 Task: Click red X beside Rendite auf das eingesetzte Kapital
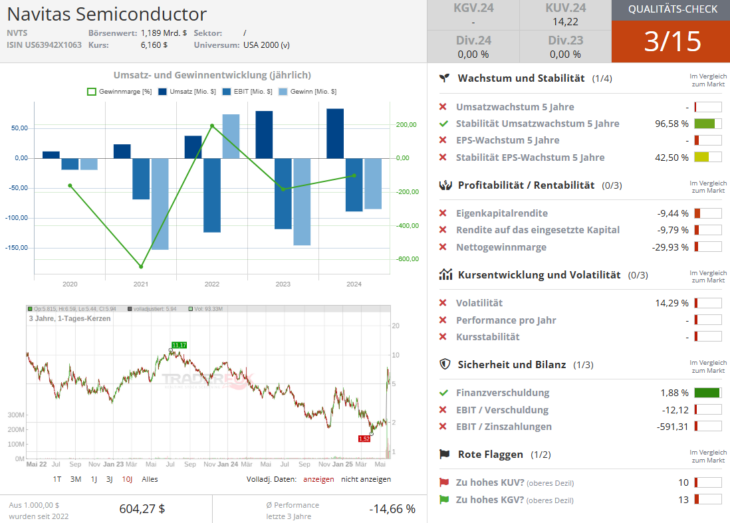pos(443,230)
